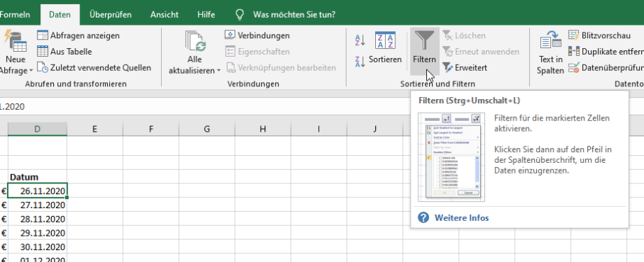Viewport: 644px width, 262px height.
Task: Open the Weitere Infos link in the tooltip
Action: (462, 217)
